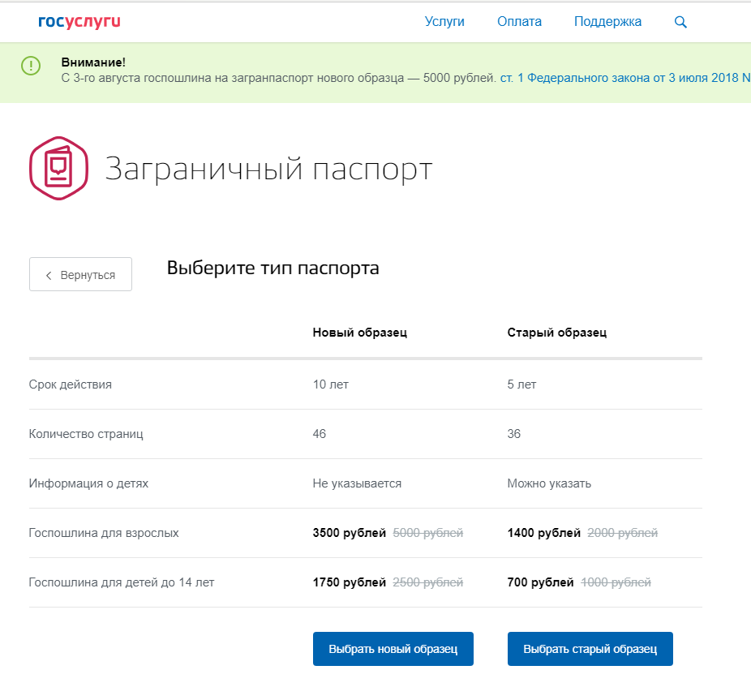
Task: Click the Старый образец column header
Action: 556,333
